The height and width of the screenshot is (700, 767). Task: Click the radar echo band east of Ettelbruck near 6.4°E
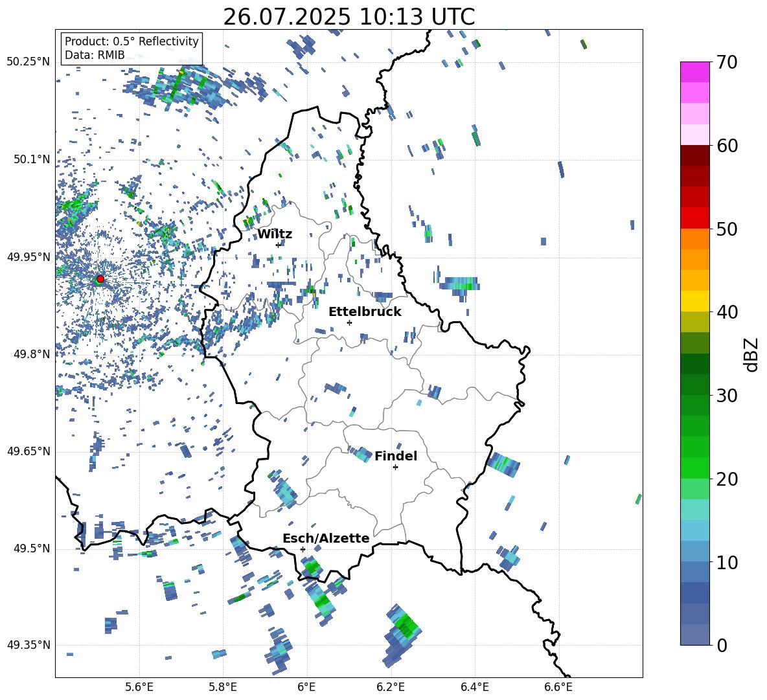coord(459,285)
